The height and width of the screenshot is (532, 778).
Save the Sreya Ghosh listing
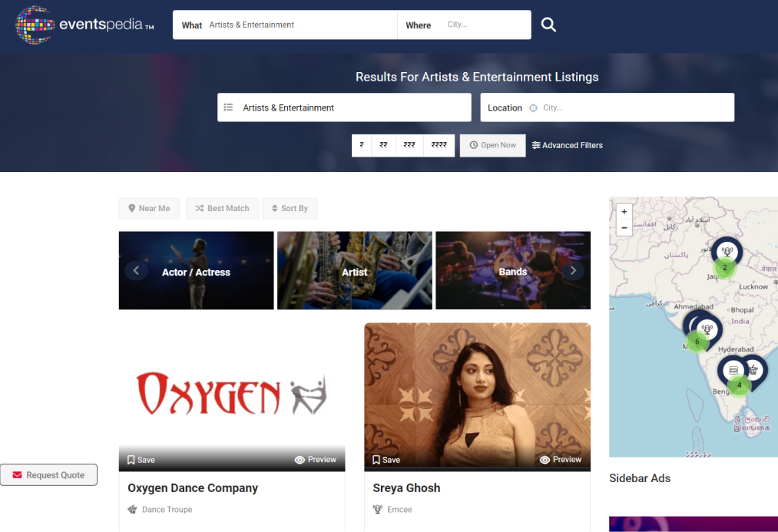pyautogui.click(x=386, y=459)
